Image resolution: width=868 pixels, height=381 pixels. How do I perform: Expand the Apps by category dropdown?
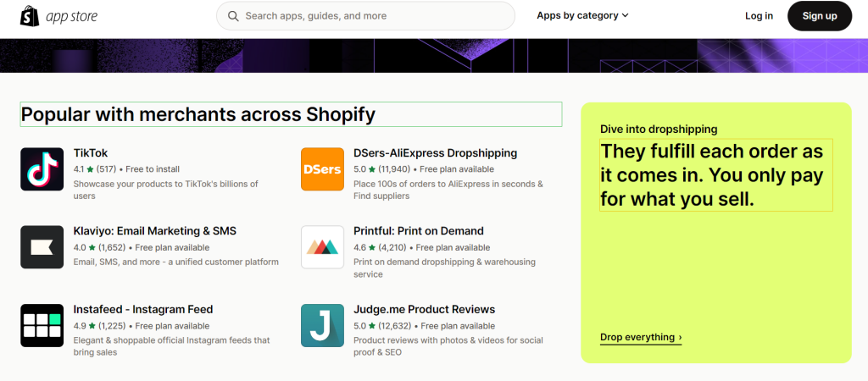582,15
